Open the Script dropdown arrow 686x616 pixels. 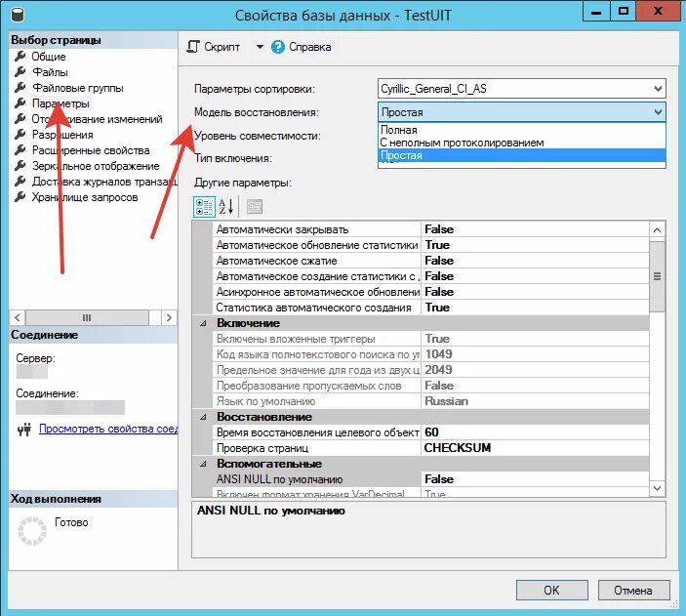(x=260, y=47)
